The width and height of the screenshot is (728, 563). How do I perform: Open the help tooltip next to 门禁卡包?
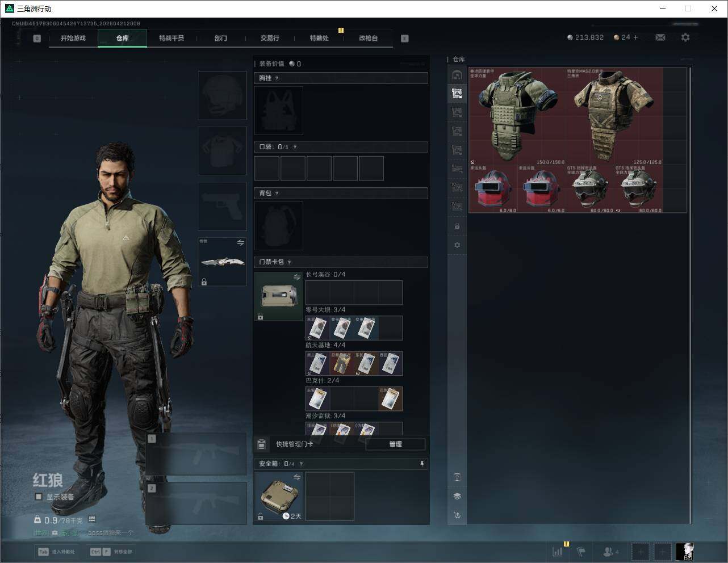pos(290,262)
